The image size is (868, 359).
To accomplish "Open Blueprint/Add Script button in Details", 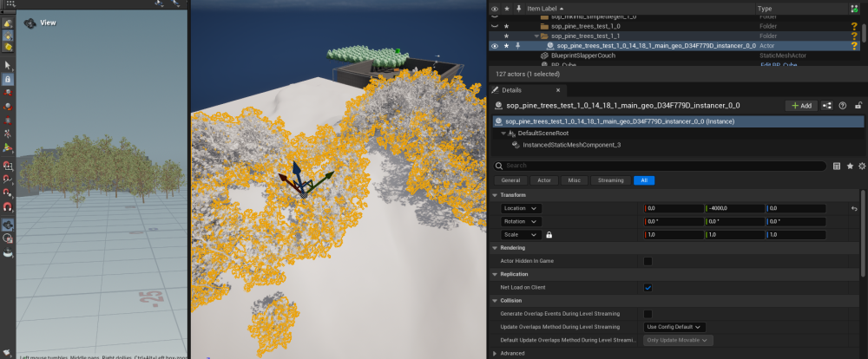I will pos(826,106).
